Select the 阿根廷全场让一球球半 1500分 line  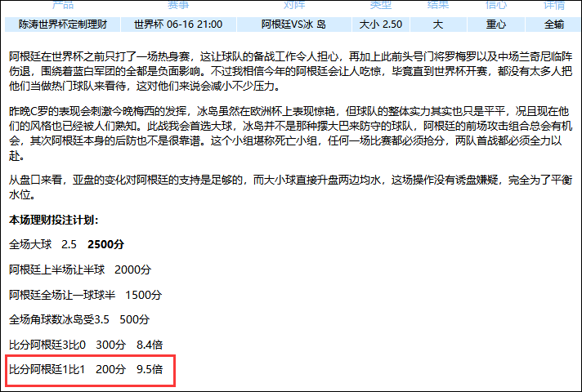[85, 295]
